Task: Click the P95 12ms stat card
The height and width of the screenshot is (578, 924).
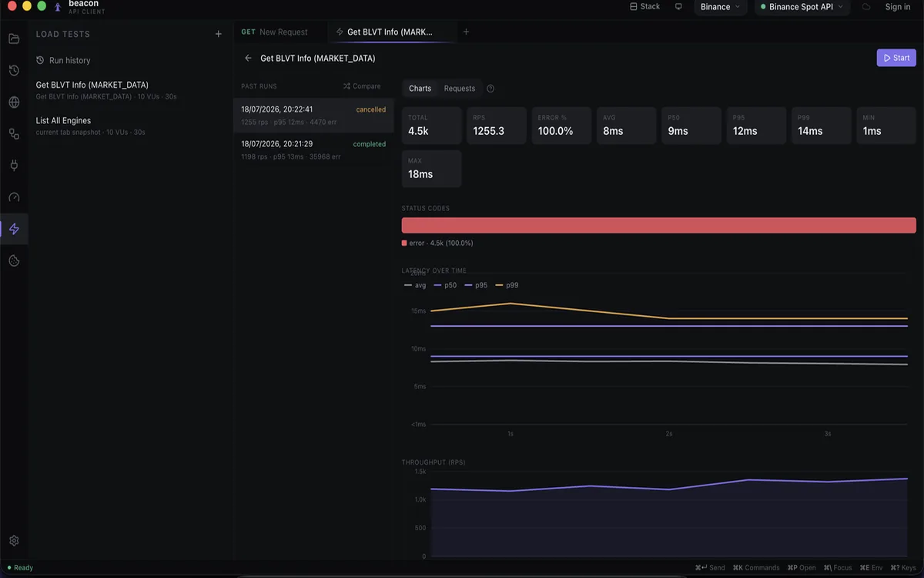Action: 756,126
